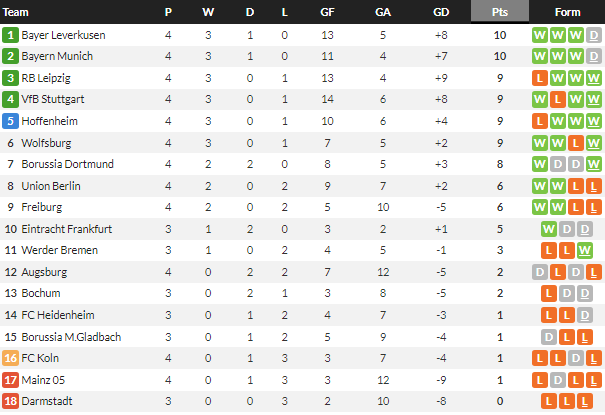This screenshot has height=415, width=605.
Task: Open the Borussia Dortmund team link
Action: pos(67,164)
